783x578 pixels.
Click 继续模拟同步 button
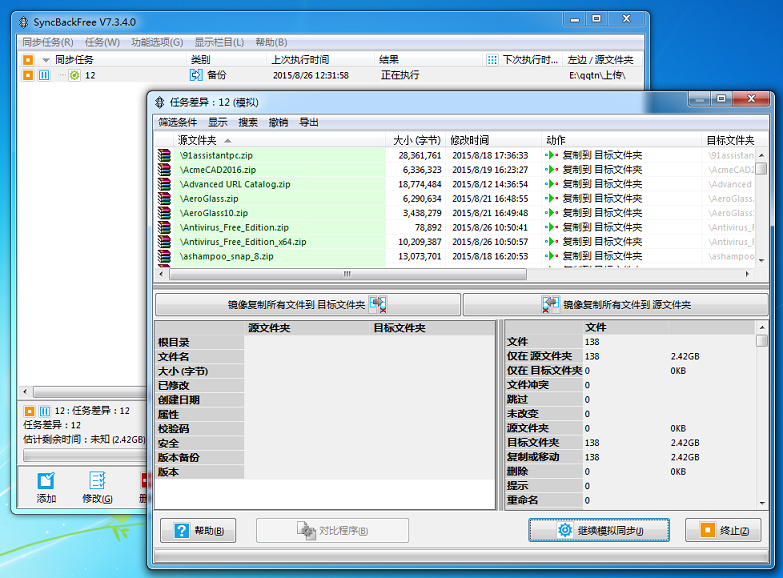pyautogui.click(x=599, y=530)
